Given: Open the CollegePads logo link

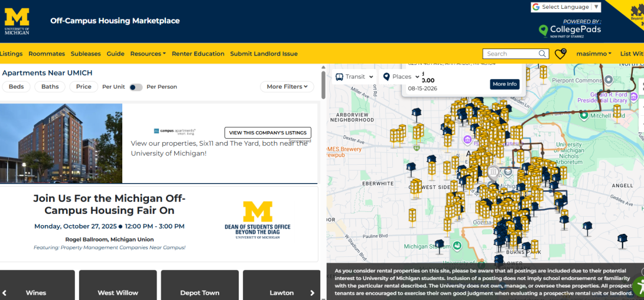Looking at the screenshot, I should (570, 30).
